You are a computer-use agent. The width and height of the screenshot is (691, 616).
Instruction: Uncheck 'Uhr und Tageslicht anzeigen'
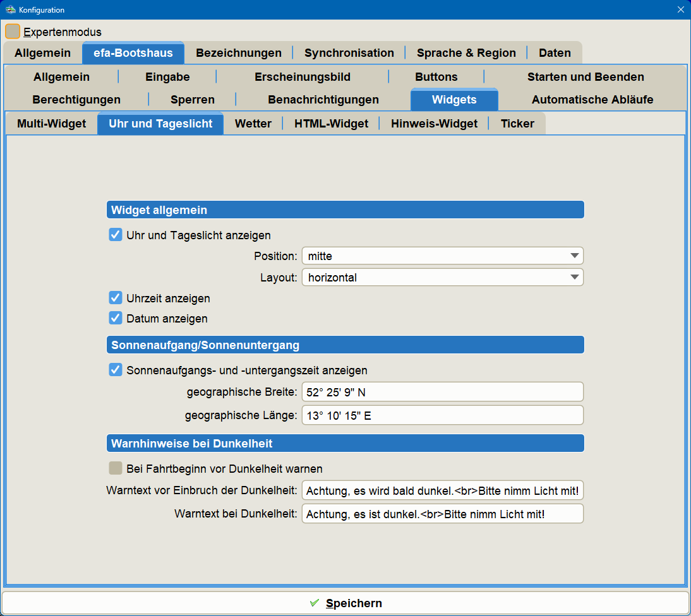(x=116, y=235)
